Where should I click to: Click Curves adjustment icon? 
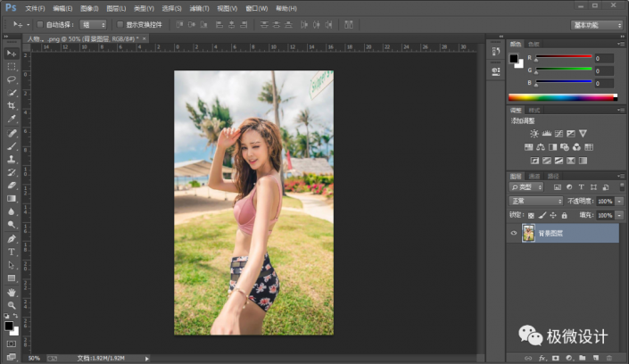coord(559,134)
